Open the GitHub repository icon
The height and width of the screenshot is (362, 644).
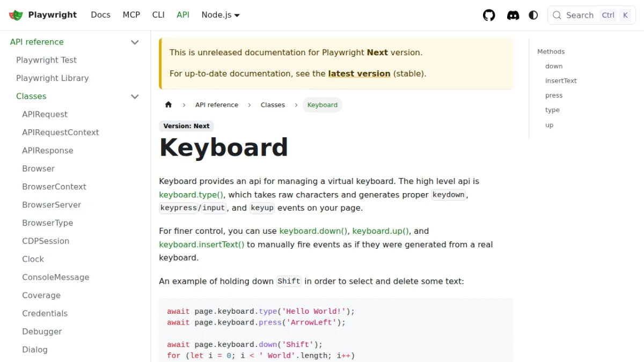pos(489,15)
